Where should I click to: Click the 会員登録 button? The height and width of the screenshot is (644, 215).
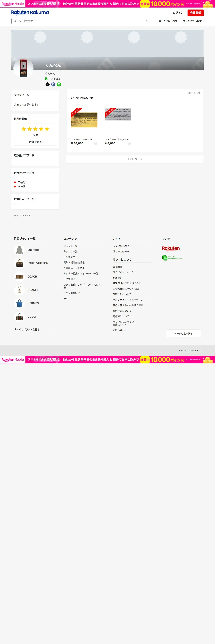pyautogui.click(x=195, y=13)
